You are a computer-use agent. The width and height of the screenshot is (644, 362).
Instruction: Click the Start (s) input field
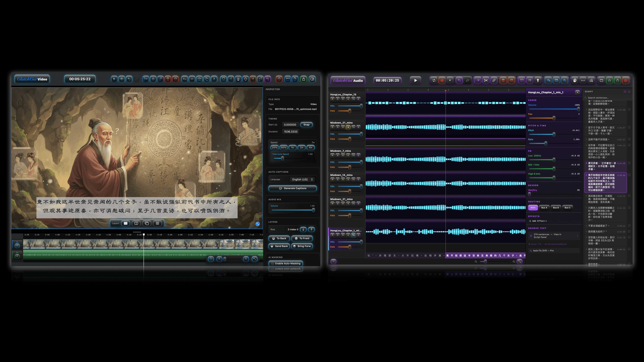[290, 125]
